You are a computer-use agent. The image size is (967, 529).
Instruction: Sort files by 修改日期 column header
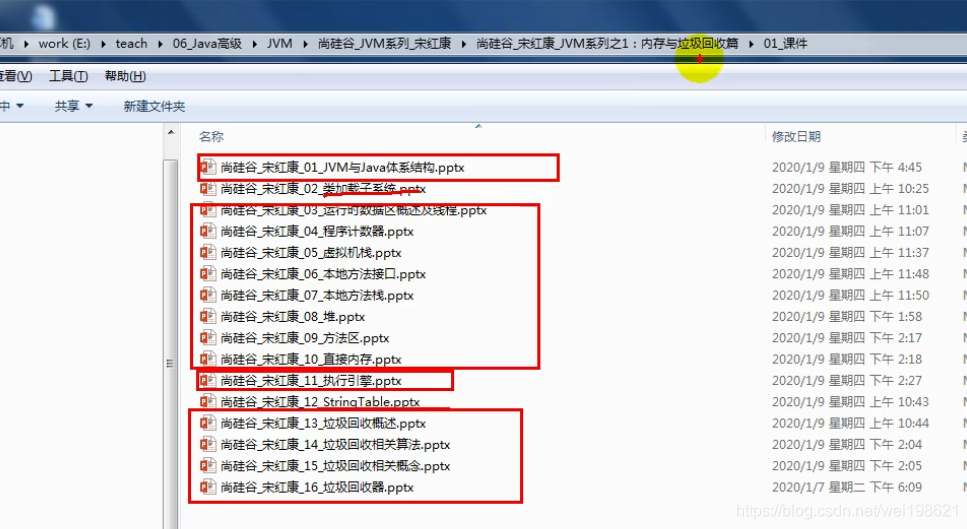[x=796, y=136]
